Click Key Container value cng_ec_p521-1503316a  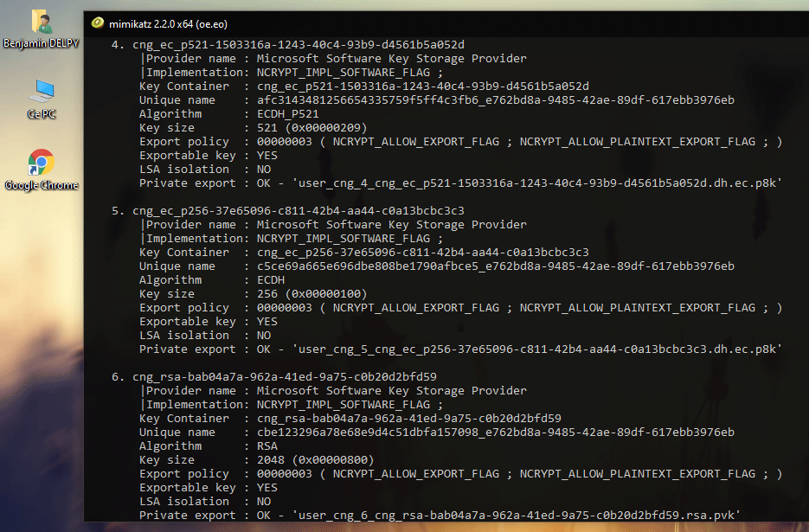423,87
